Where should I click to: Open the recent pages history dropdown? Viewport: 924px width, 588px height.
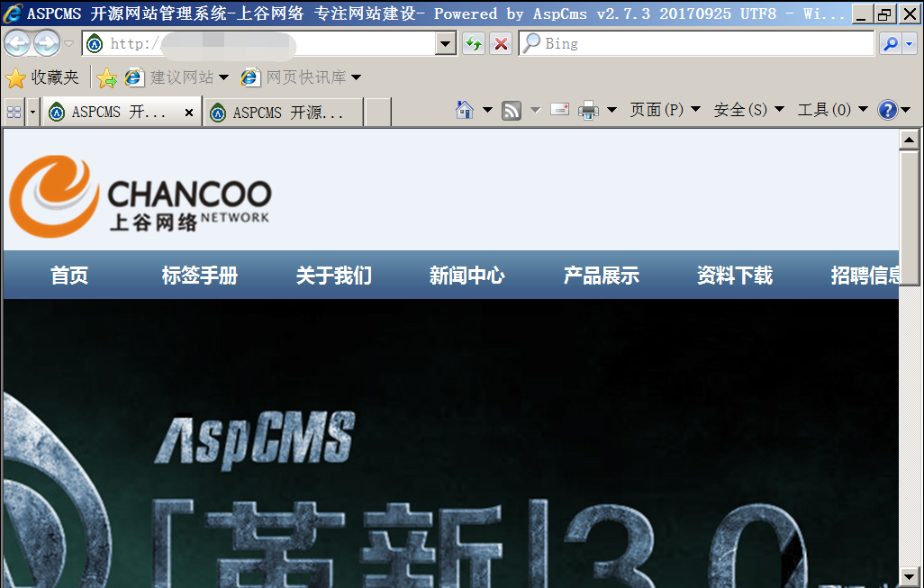tap(69, 43)
